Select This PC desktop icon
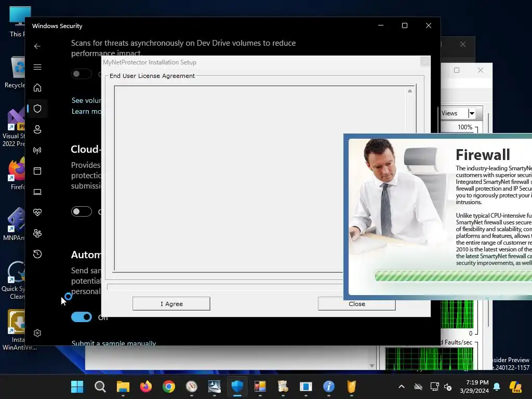 (17, 22)
